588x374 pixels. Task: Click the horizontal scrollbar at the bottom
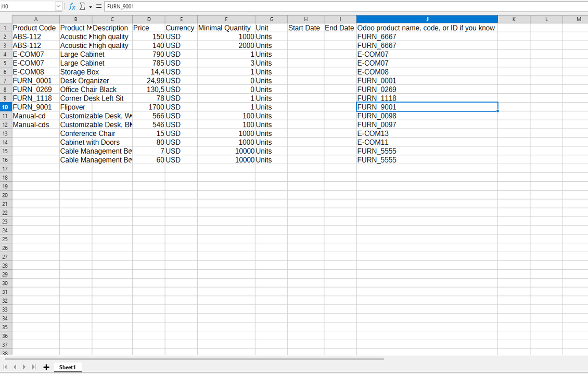[x=194, y=359]
